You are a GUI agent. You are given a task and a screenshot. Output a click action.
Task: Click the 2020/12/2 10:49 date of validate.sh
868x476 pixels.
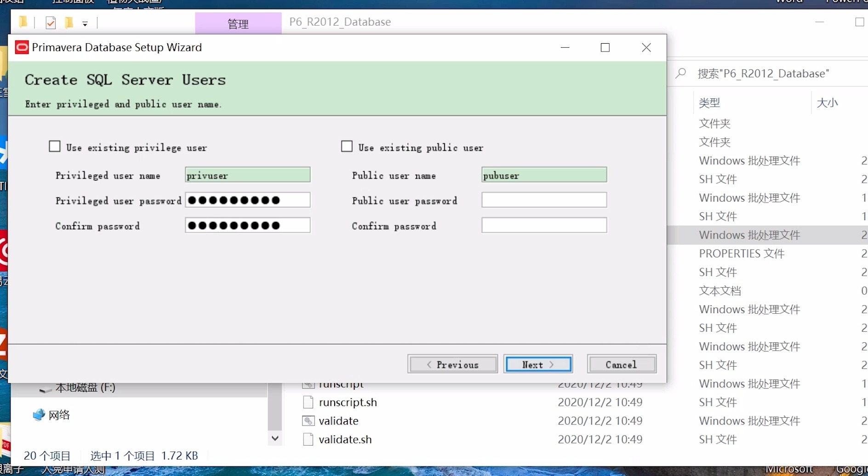(x=600, y=440)
